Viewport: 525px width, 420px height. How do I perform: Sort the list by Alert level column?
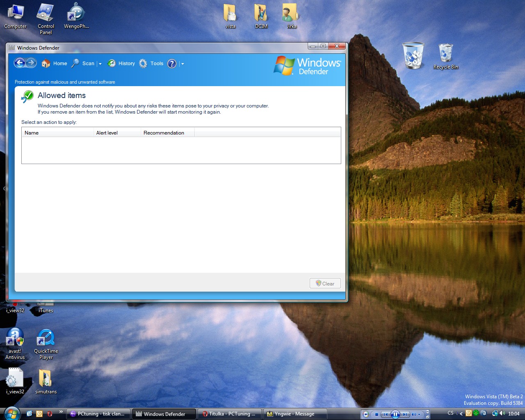tap(117, 132)
